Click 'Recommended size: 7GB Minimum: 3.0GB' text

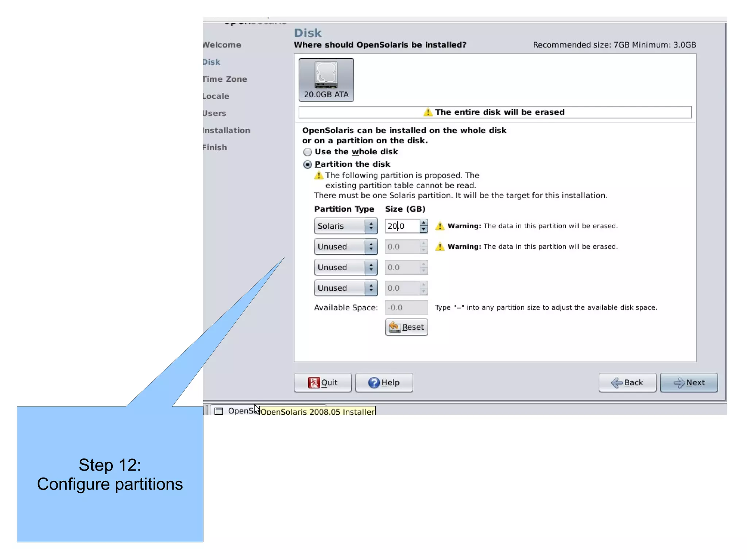pyautogui.click(x=615, y=45)
